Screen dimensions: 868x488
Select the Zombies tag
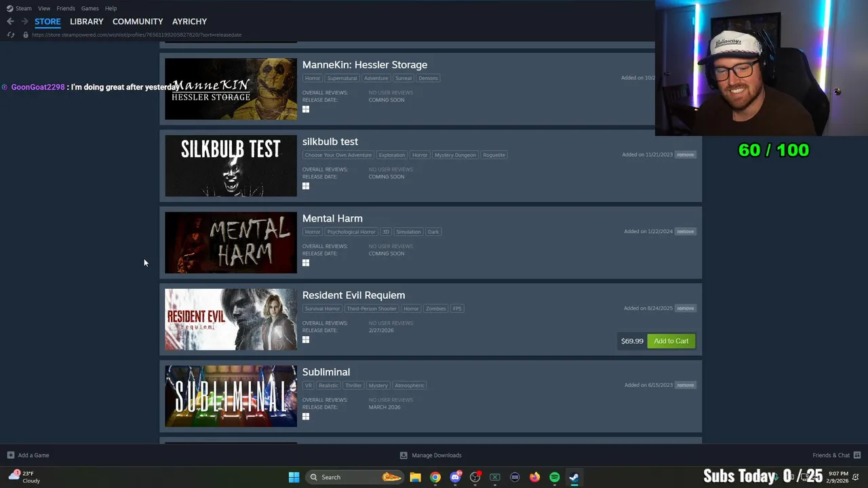tap(435, 308)
